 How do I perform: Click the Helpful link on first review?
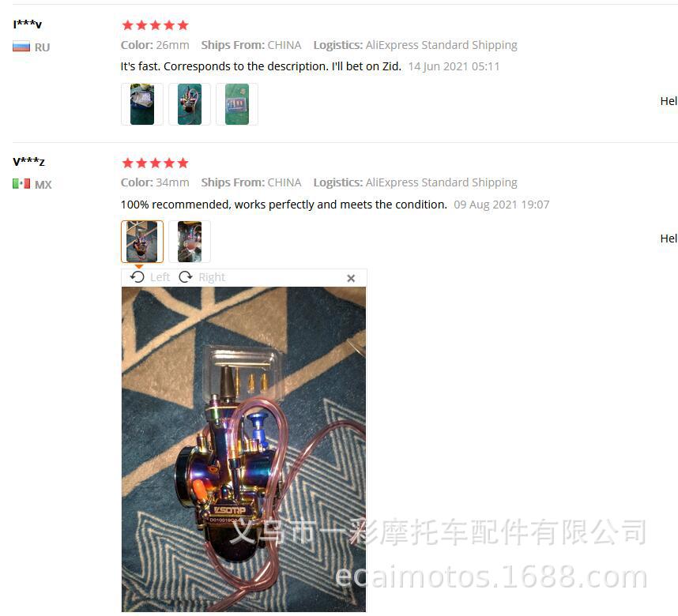coord(669,101)
